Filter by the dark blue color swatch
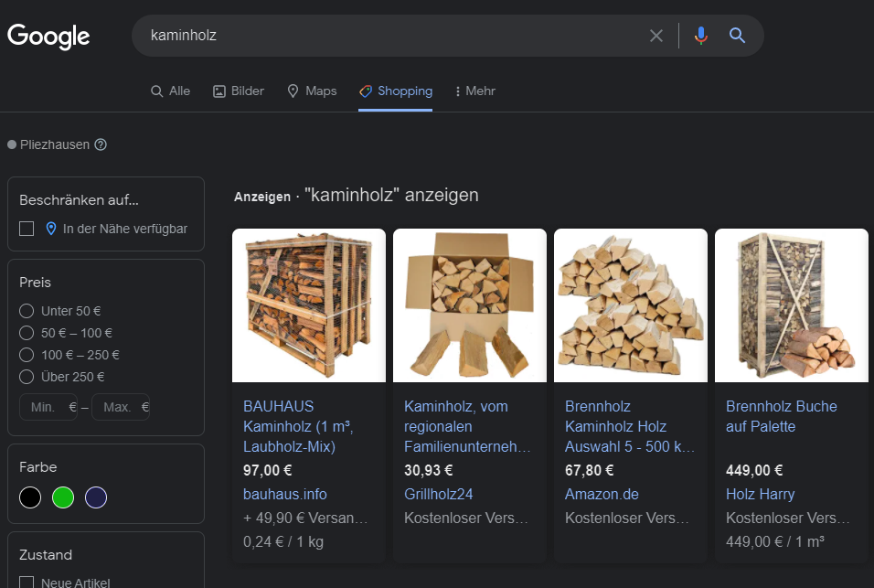Viewport: 874px width, 588px height. coord(96,497)
